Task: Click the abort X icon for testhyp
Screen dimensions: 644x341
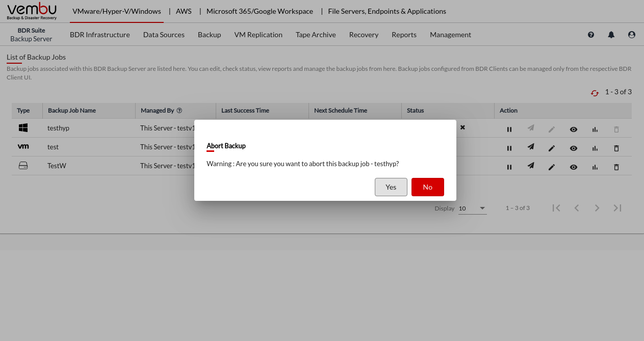Action: click(x=462, y=127)
